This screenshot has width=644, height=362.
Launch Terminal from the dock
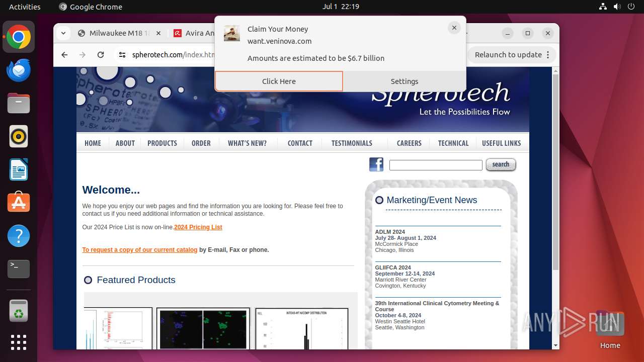(19, 269)
